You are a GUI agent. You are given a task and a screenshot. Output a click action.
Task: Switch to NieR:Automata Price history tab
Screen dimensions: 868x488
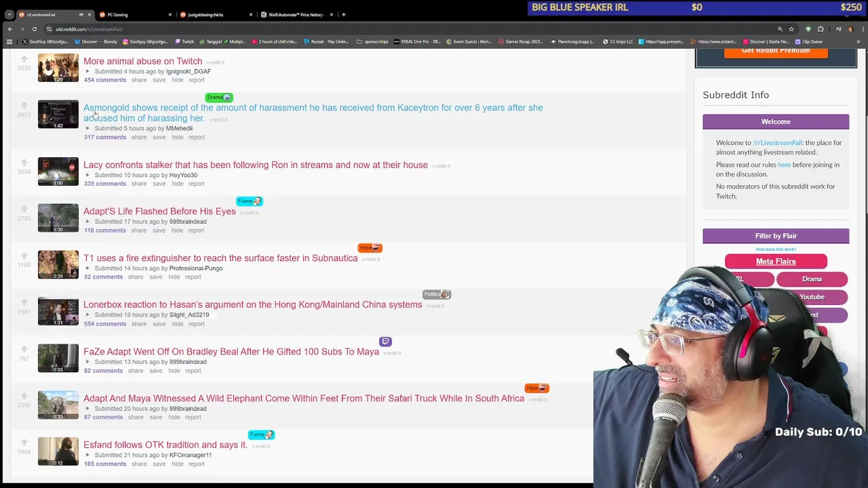point(296,14)
